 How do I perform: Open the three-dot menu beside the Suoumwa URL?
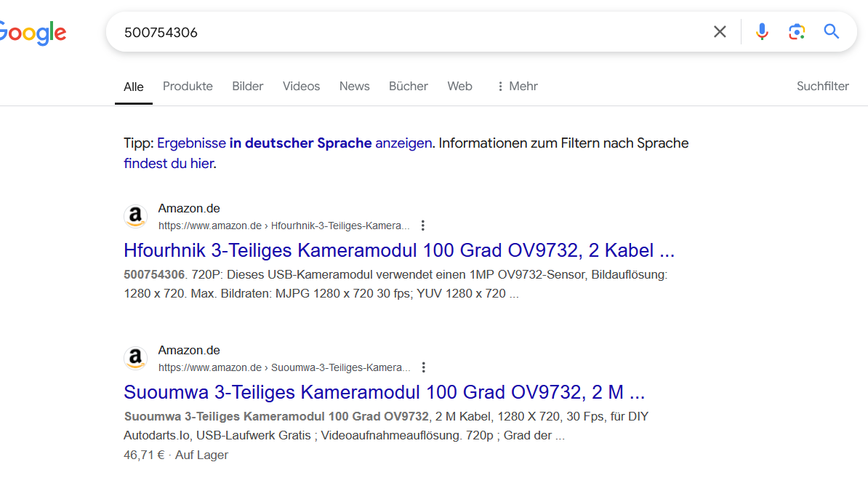[x=424, y=367]
